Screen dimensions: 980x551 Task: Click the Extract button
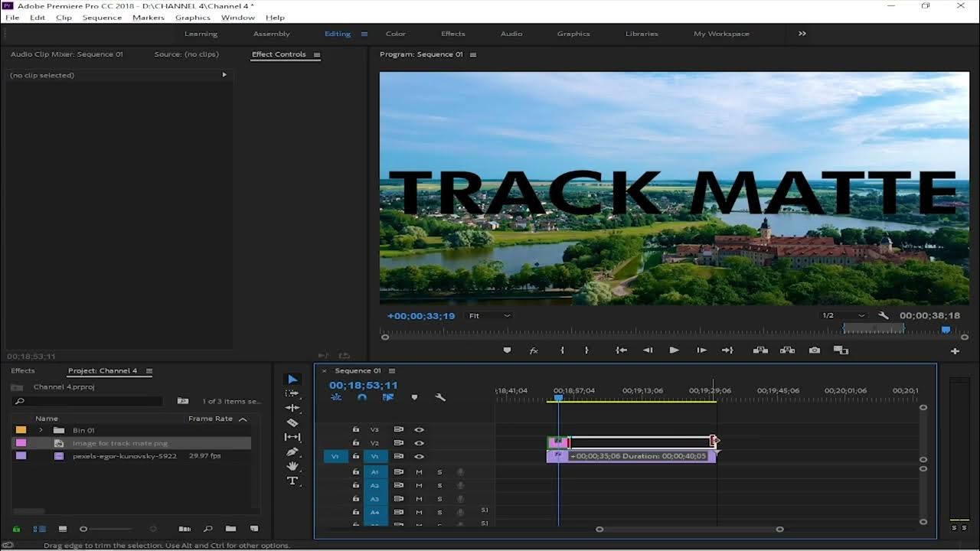(x=787, y=350)
